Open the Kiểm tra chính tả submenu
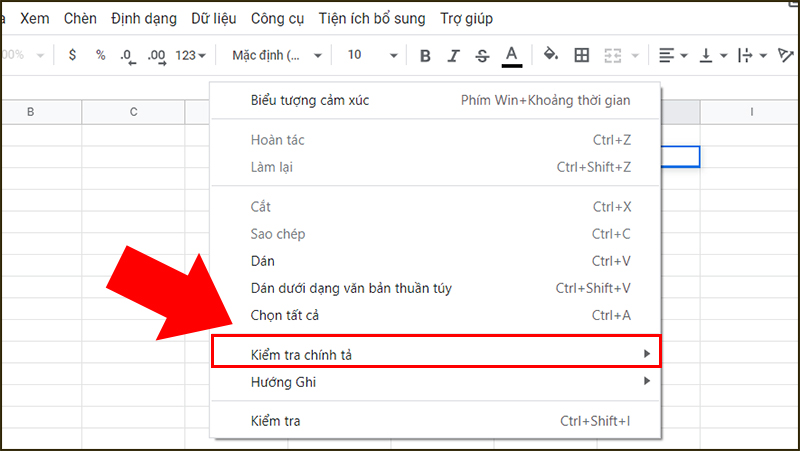Screen dimensions: 800x451 coord(436,354)
